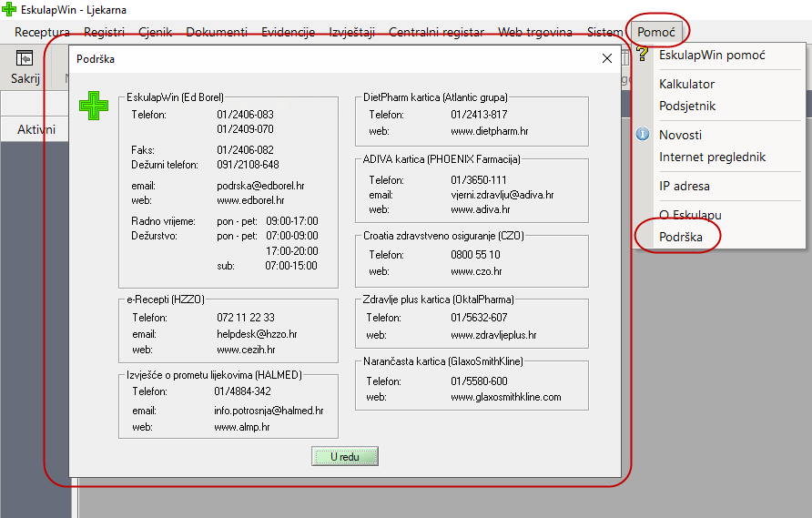Collapse the Pomoć menu

pos(655,32)
